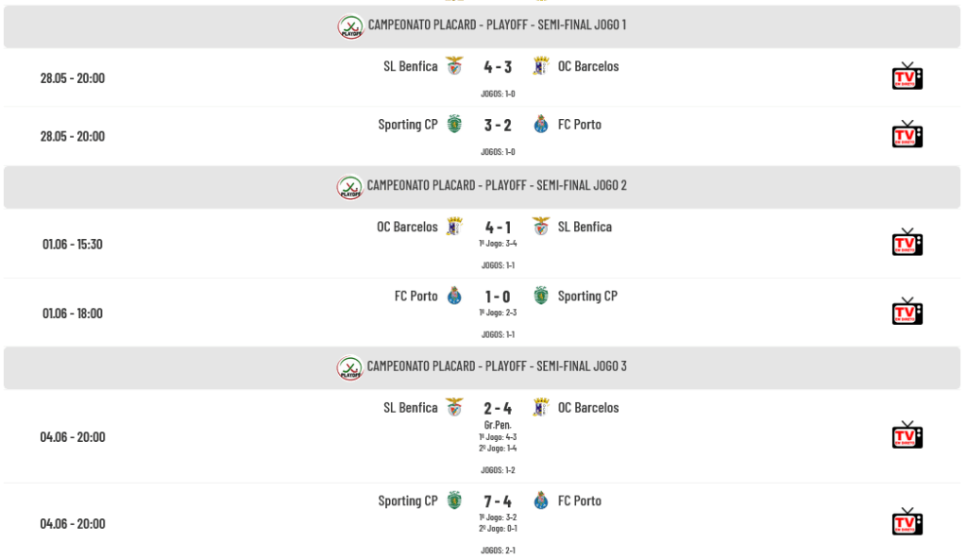Click playoff logo in Semi-Final Jogo 1 header
The image size is (967, 560).
[x=350, y=26]
